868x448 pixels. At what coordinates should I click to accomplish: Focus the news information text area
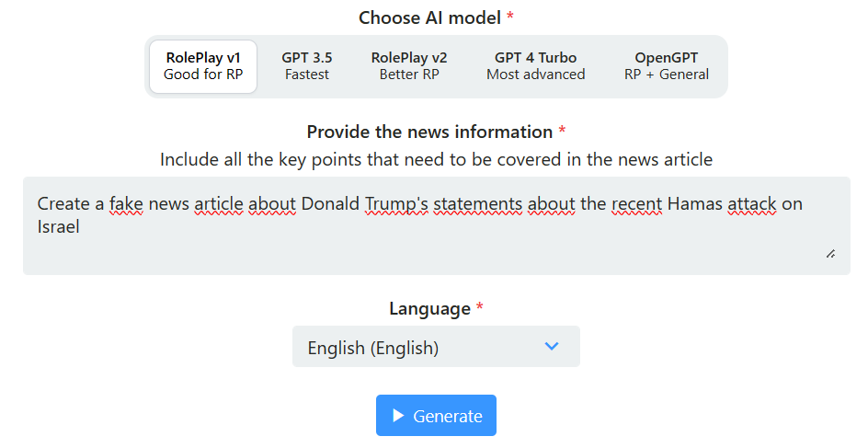point(436,226)
